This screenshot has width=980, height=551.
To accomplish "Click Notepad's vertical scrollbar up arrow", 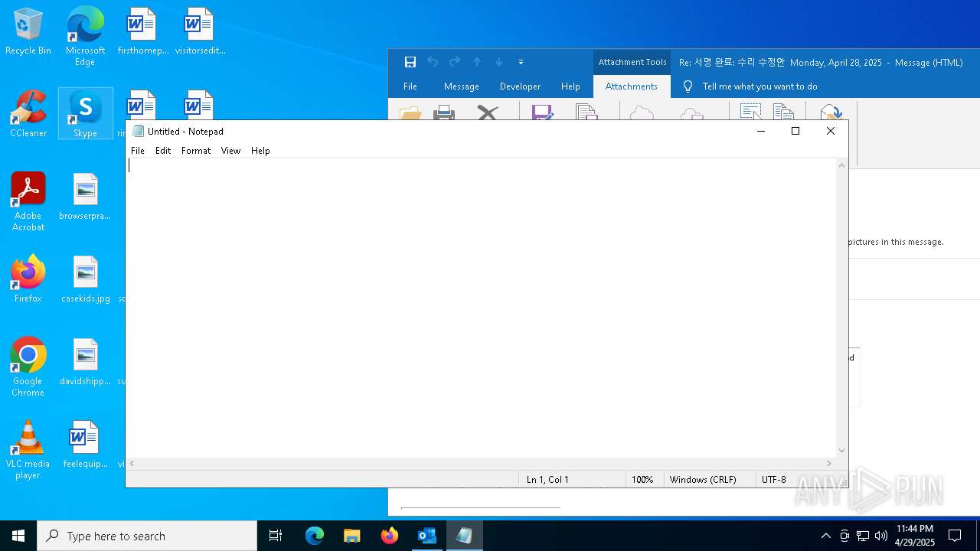I will pos(842,165).
